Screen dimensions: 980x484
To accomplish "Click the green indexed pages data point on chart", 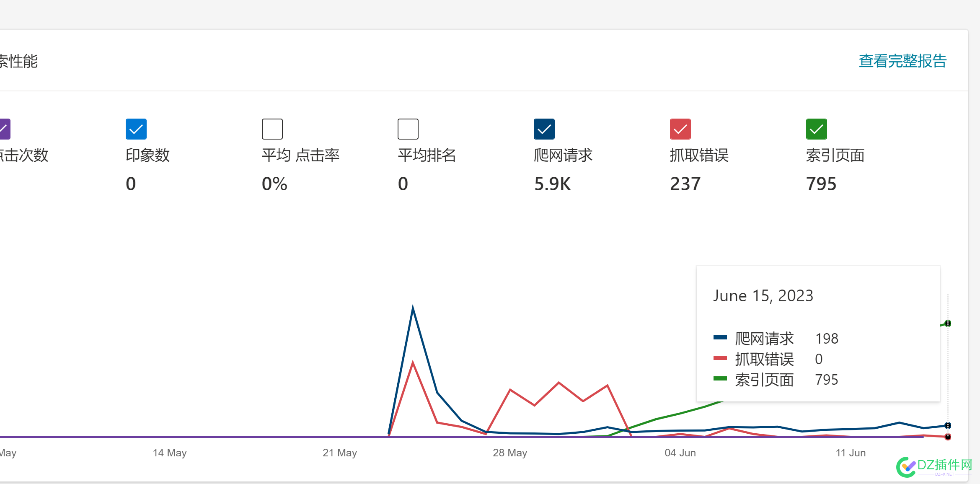I will click(x=948, y=324).
